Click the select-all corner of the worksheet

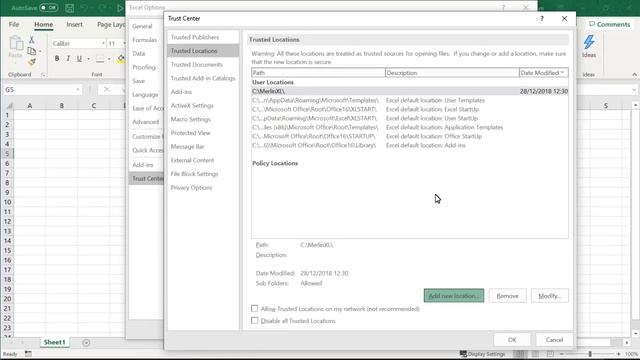(x=9, y=106)
